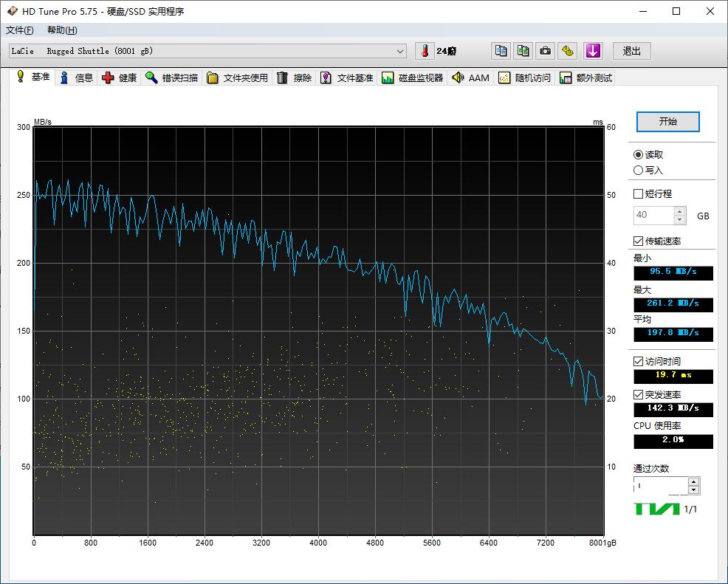This screenshot has height=584, width=728.
Task: Expand the LaCie Rugged Shuttle drive dropdown
Action: [x=400, y=51]
